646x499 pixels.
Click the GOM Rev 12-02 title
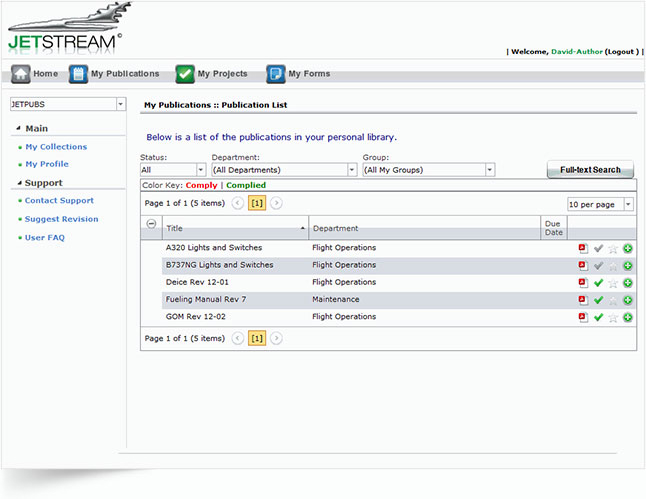[x=195, y=317]
